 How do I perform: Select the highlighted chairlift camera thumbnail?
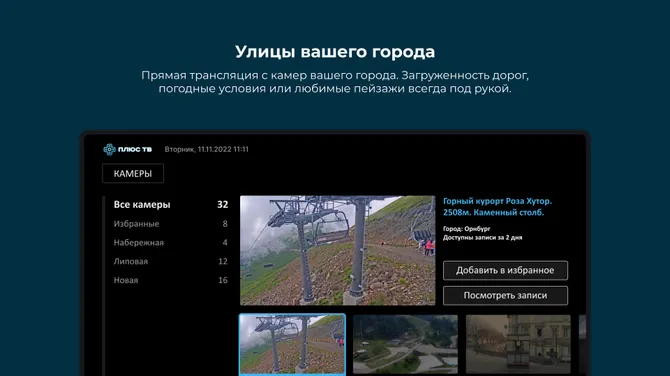[292, 344]
